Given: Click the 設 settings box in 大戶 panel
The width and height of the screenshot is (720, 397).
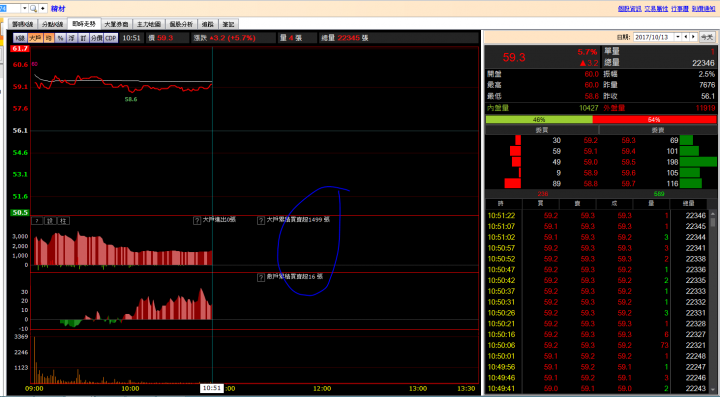Looking at the screenshot, I should 51,221.
